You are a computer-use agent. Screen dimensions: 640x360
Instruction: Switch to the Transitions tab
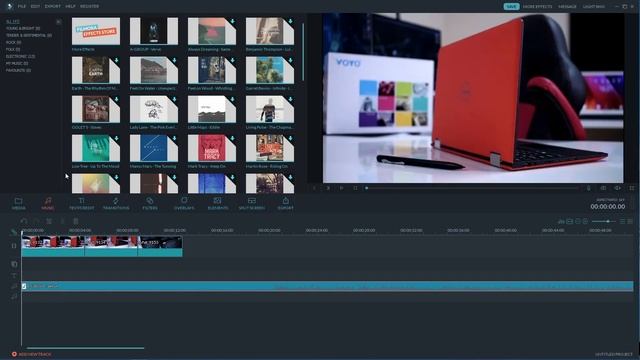pos(116,203)
